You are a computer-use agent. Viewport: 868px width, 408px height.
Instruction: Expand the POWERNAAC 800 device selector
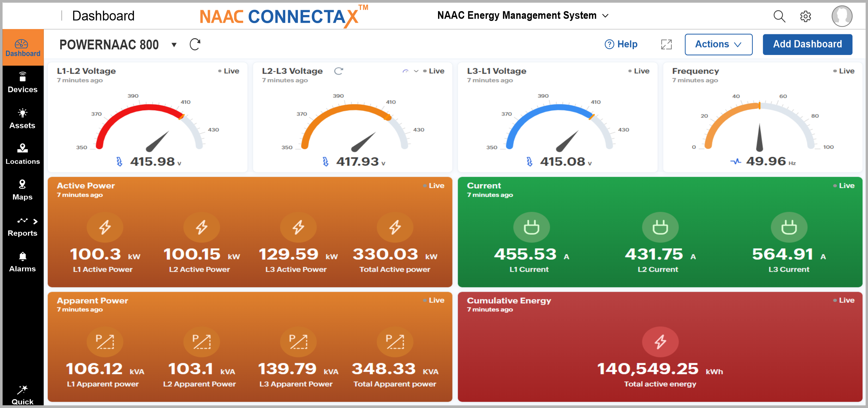click(173, 45)
